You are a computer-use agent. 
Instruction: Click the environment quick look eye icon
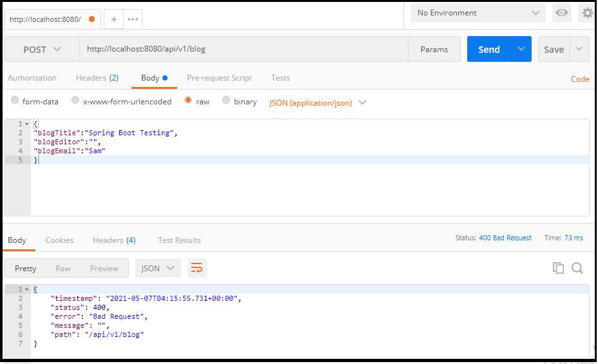coord(562,13)
